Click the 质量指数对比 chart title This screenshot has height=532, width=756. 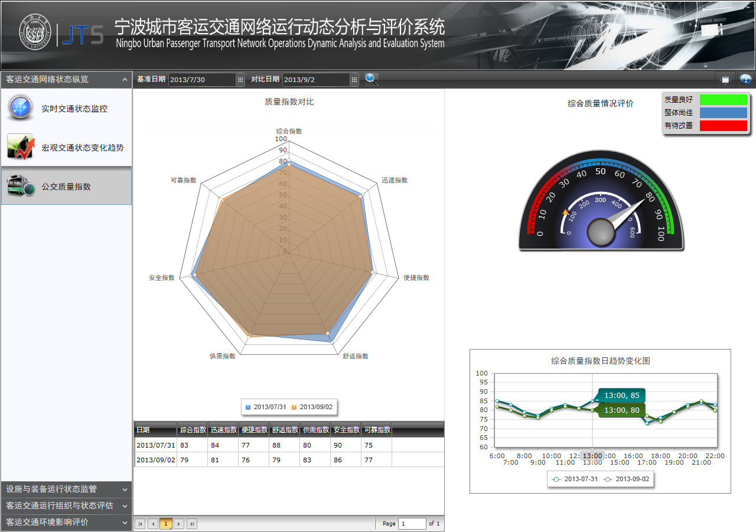(289, 102)
